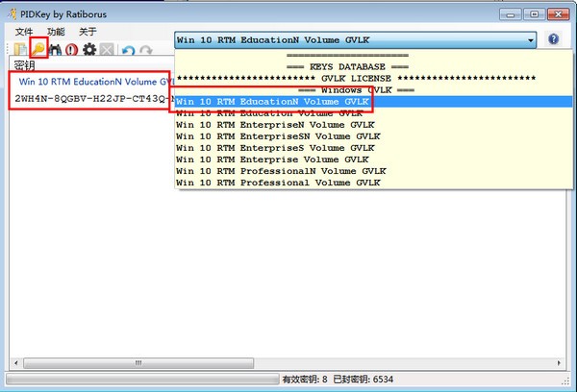Open the 文件 menu
This screenshot has width=577, height=392.
[x=24, y=32]
